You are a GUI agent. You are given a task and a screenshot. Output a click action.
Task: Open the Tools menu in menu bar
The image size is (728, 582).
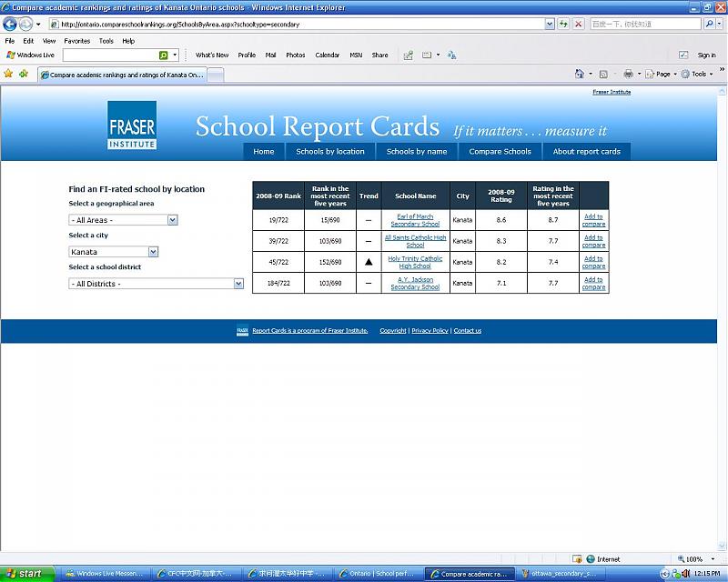(x=106, y=41)
